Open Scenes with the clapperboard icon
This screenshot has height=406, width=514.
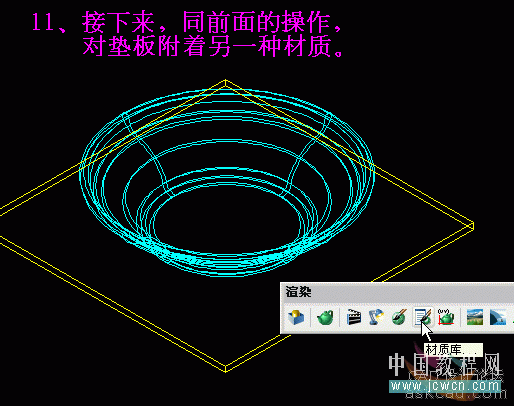354,317
